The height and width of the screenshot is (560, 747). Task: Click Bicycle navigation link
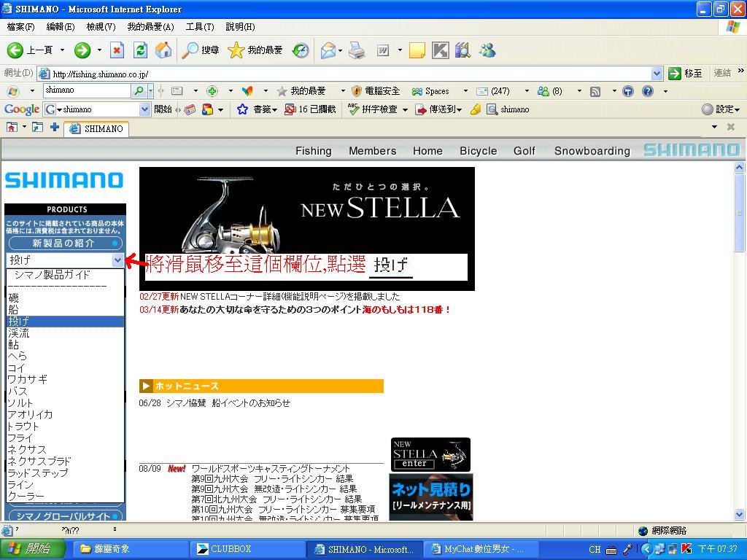coord(479,151)
